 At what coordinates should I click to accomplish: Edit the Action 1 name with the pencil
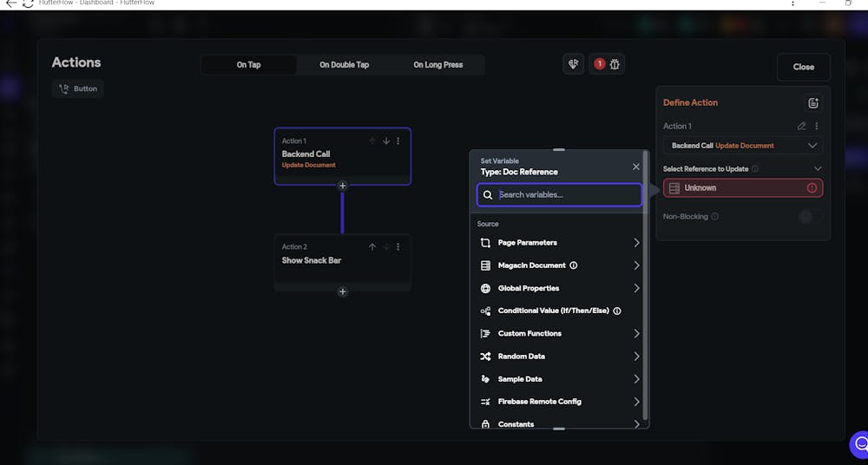(801, 126)
